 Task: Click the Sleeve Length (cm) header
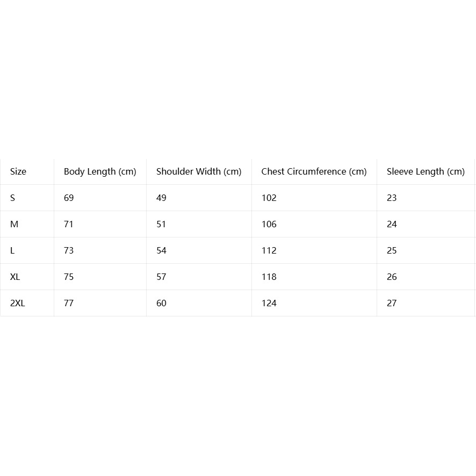click(x=425, y=172)
